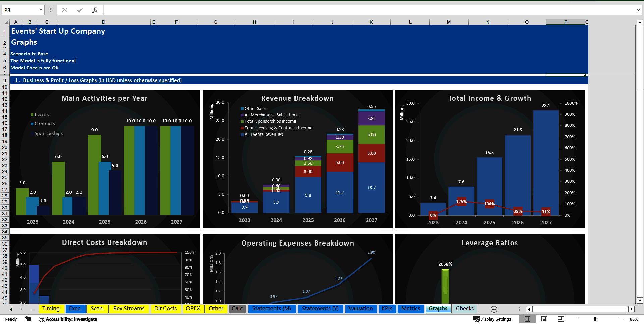
Task: Select the Total Income & Growth chart
Action: coord(490,159)
